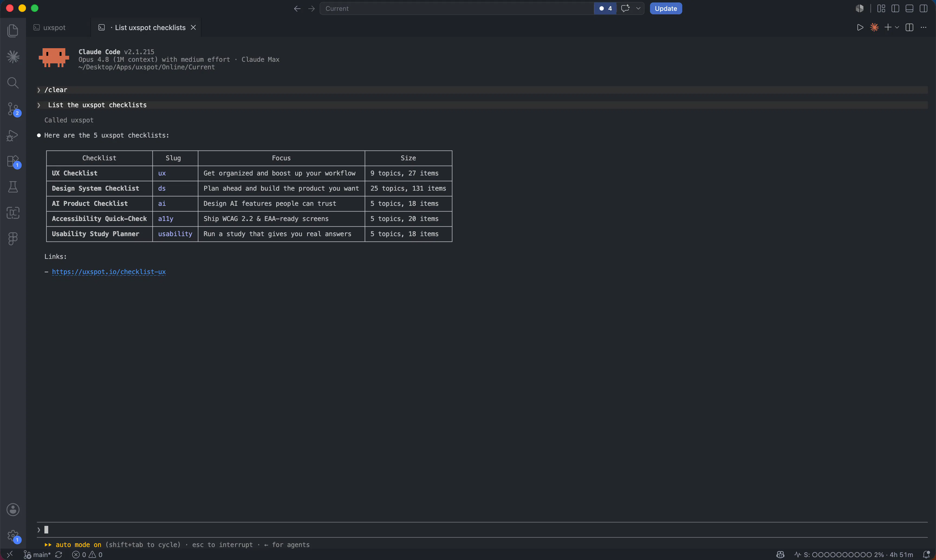Image resolution: width=936 pixels, height=560 pixels.
Task: Click the Update button
Action: [x=666, y=8]
